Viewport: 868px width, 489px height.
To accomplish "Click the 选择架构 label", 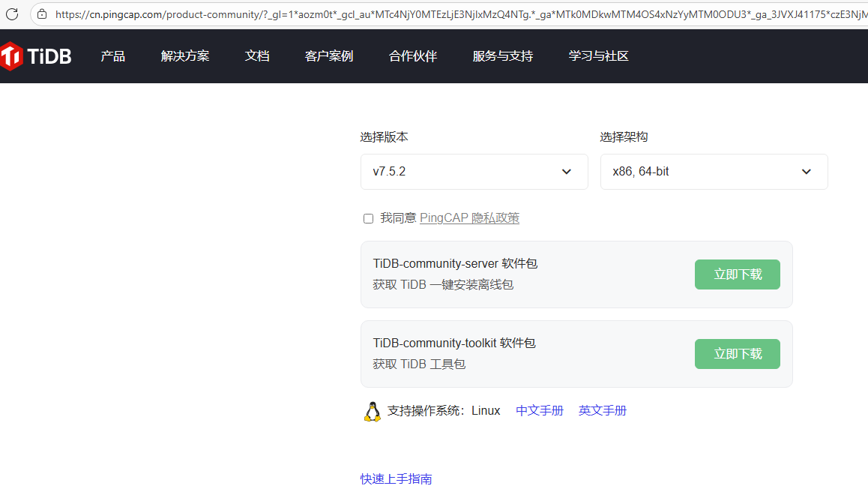I will (x=624, y=136).
